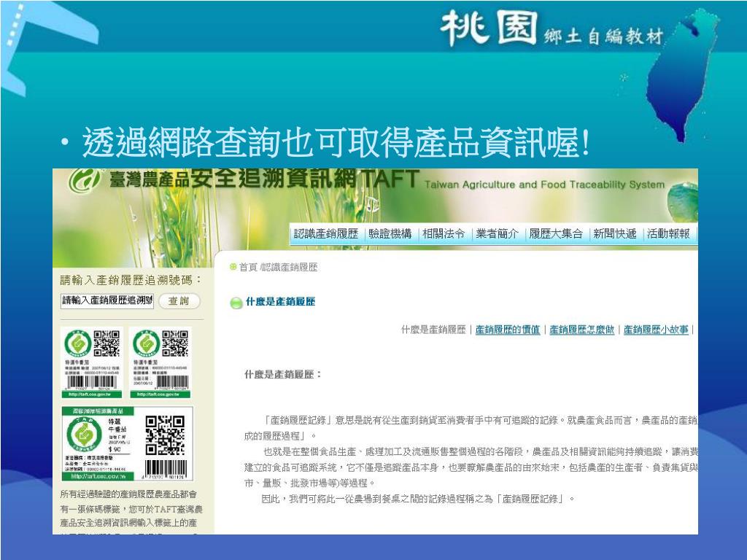The width and height of the screenshot is (747, 560).
Task: Click the TAP seal on the large label
Action: click(x=85, y=435)
